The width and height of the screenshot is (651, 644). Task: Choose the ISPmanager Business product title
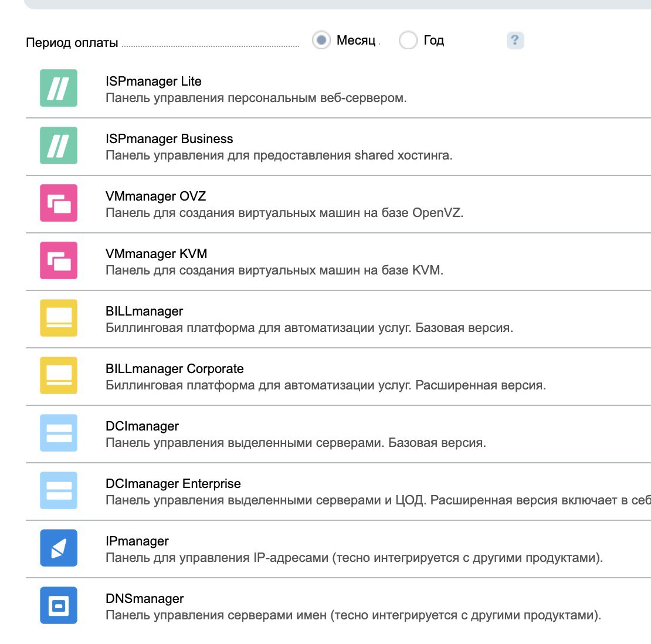pos(169,138)
